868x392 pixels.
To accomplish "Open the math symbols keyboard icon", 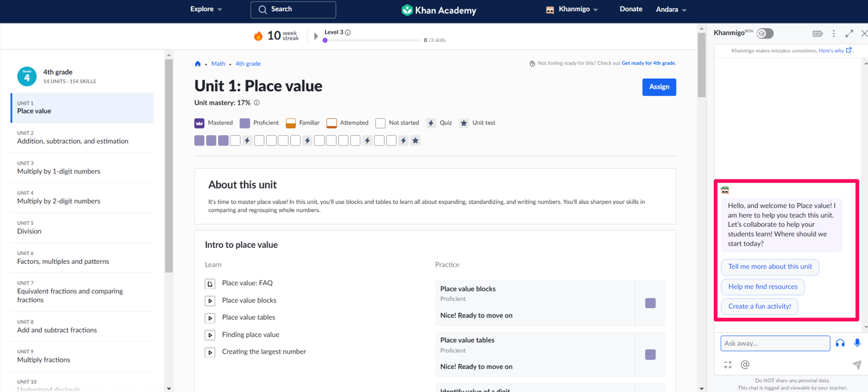I will click(728, 365).
